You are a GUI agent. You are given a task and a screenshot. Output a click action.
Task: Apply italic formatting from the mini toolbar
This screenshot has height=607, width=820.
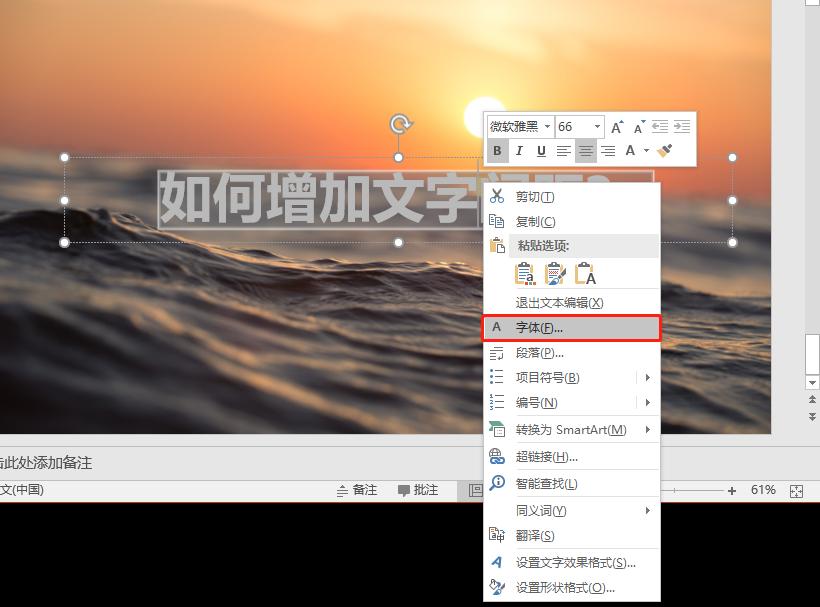click(x=519, y=151)
